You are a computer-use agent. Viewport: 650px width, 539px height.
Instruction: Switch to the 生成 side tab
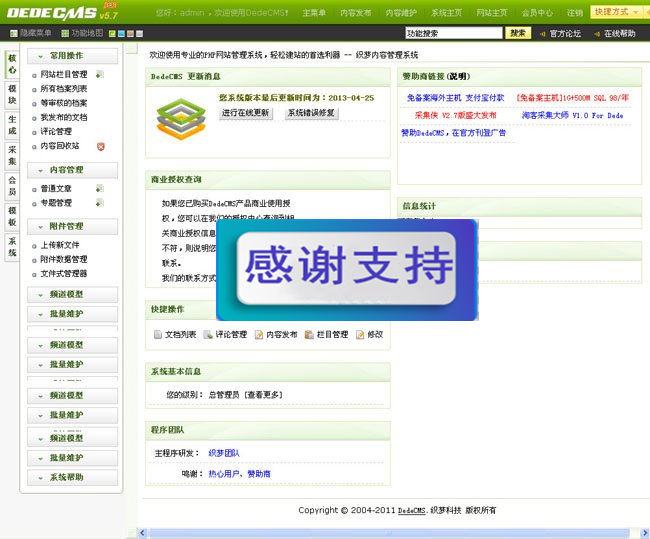(x=12, y=125)
